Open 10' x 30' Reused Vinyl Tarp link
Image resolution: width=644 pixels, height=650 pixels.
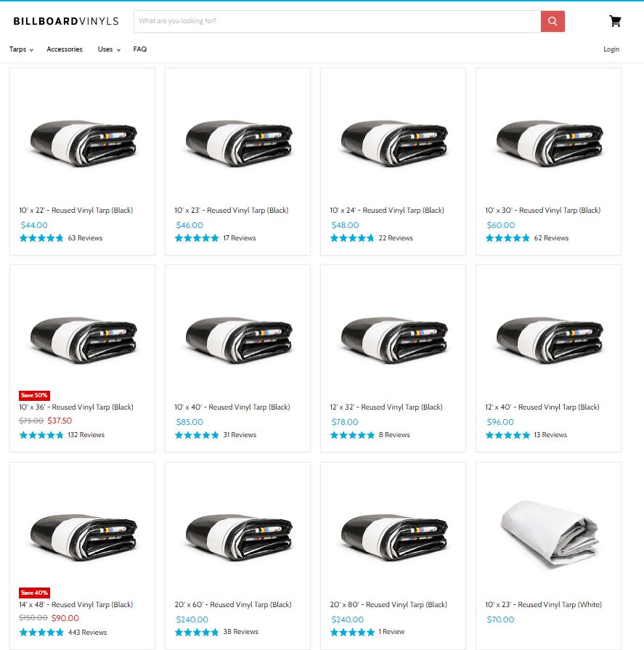pyautogui.click(x=543, y=210)
